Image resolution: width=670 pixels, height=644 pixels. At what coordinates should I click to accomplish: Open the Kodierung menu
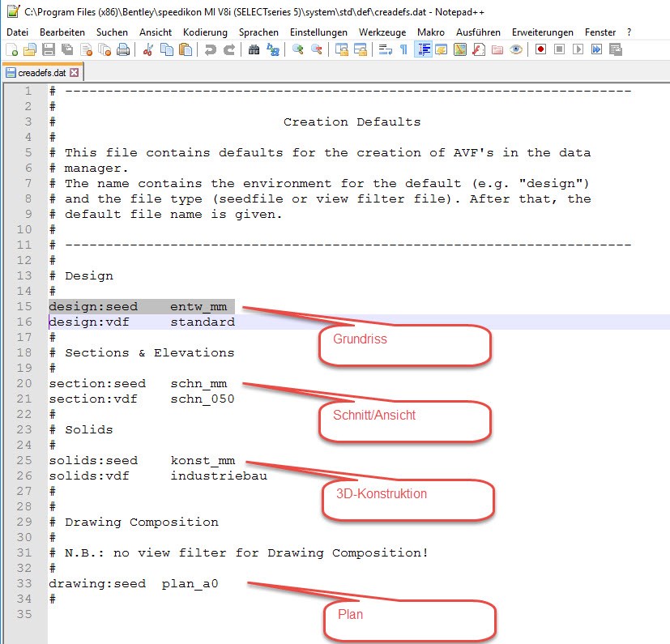[205, 32]
